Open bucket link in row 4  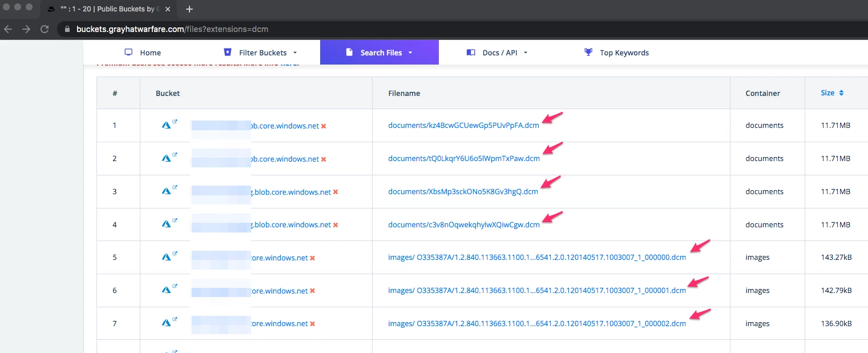pyautogui.click(x=291, y=225)
